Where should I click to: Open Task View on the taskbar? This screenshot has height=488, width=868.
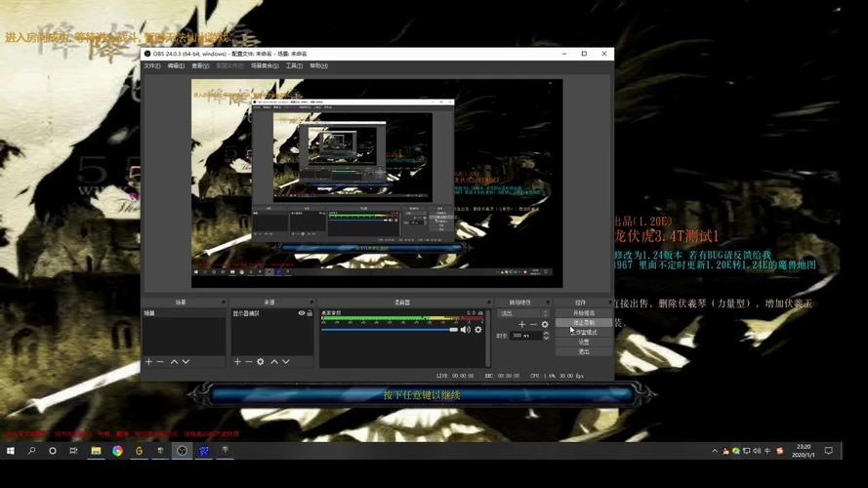point(73,451)
